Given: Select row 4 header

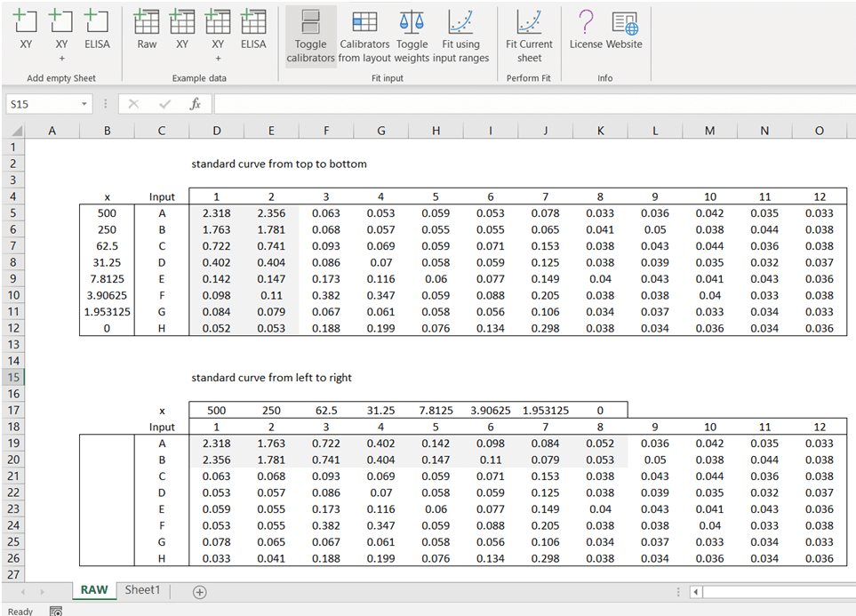Looking at the screenshot, I should (x=13, y=196).
